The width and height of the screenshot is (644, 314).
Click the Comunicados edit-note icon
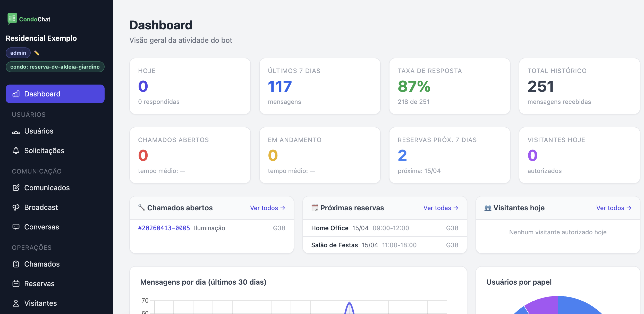click(16, 188)
